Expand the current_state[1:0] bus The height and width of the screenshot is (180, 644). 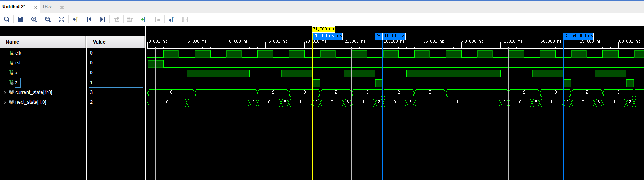tap(5, 92)
